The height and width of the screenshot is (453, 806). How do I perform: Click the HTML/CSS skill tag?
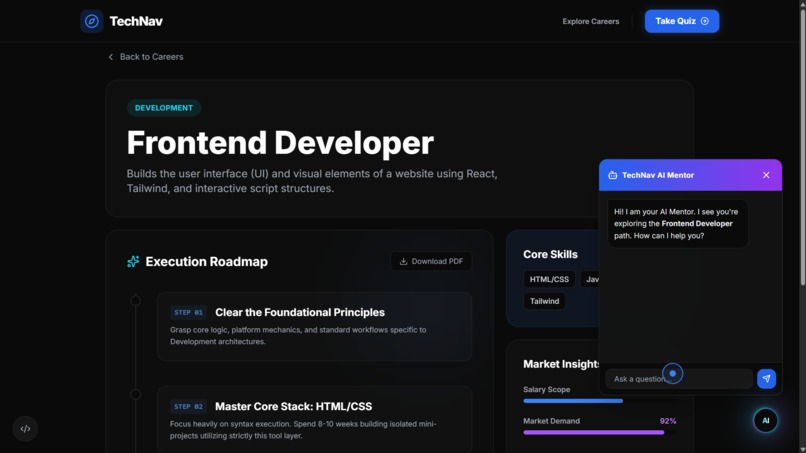(x=549, y=279)
